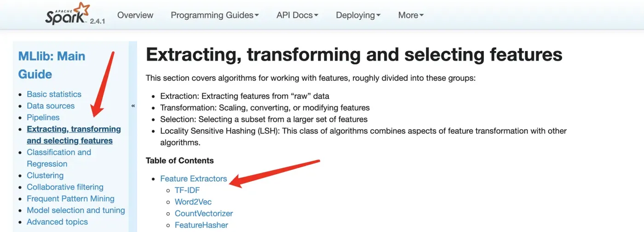Viewport: 644px width, 232px height.
Task: Open Frequent Pattern Mining link
Action: (x=70, y=198)
